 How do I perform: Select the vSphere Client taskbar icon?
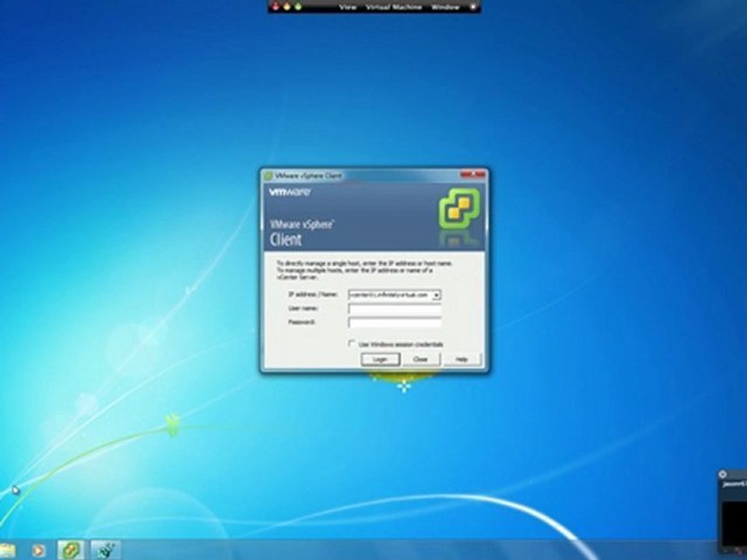point(71,551)
